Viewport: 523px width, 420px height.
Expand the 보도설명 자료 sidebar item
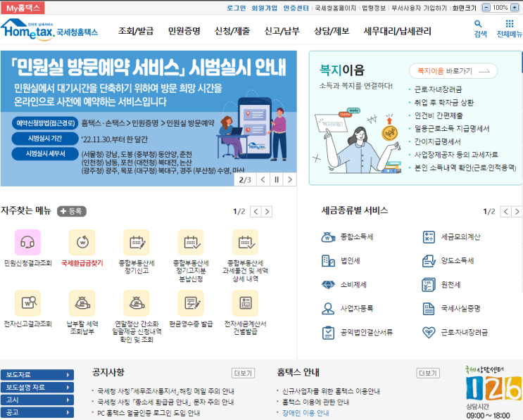coord(37,388)
